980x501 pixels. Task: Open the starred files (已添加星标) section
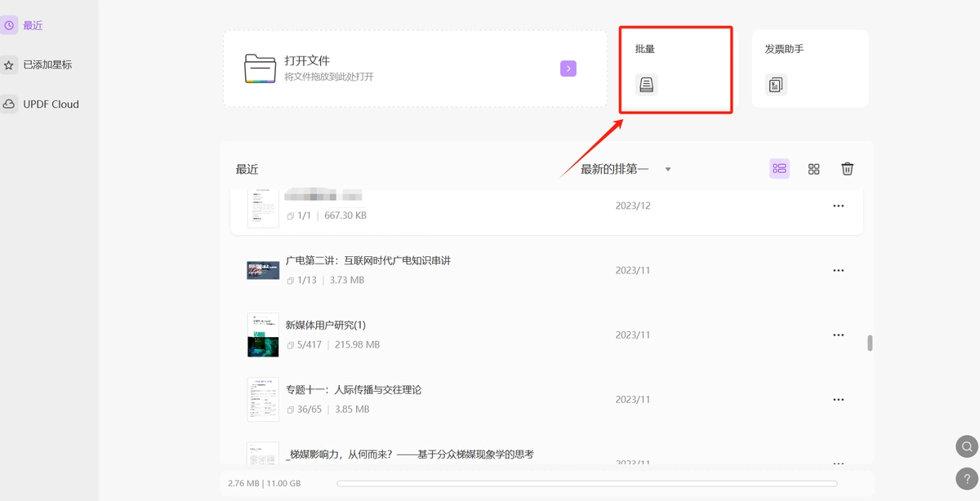(x=47, y=64)
